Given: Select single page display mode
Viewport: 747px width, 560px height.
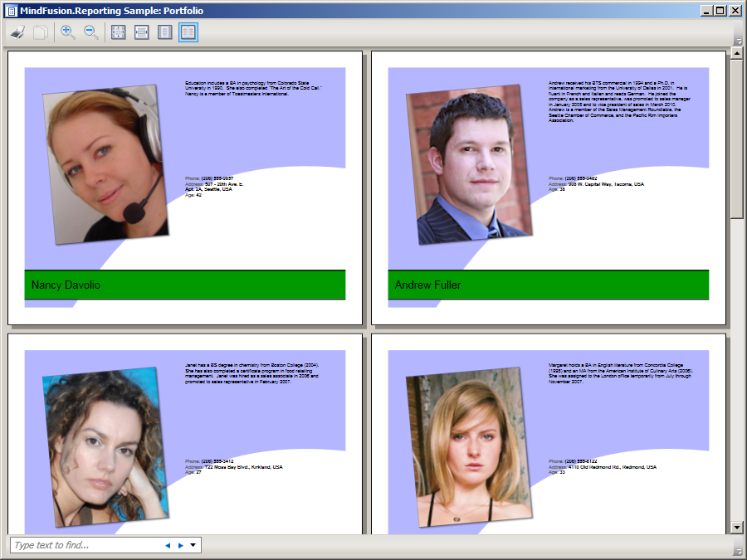Looking at the screenshot, I should click(165, 32).
